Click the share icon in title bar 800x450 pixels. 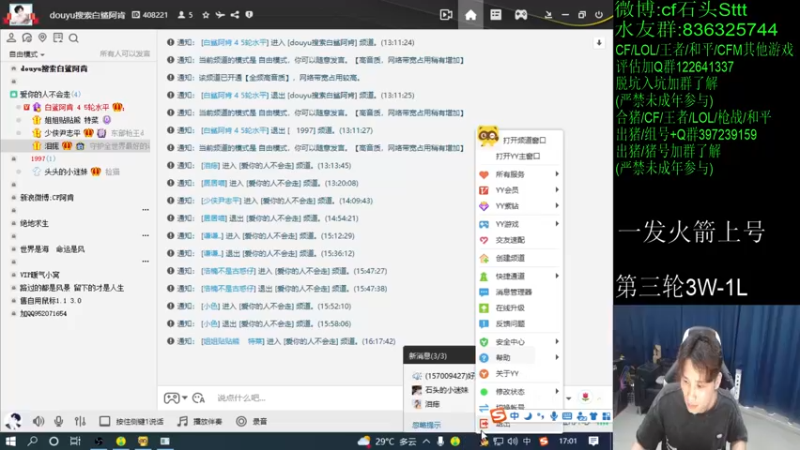235,15
